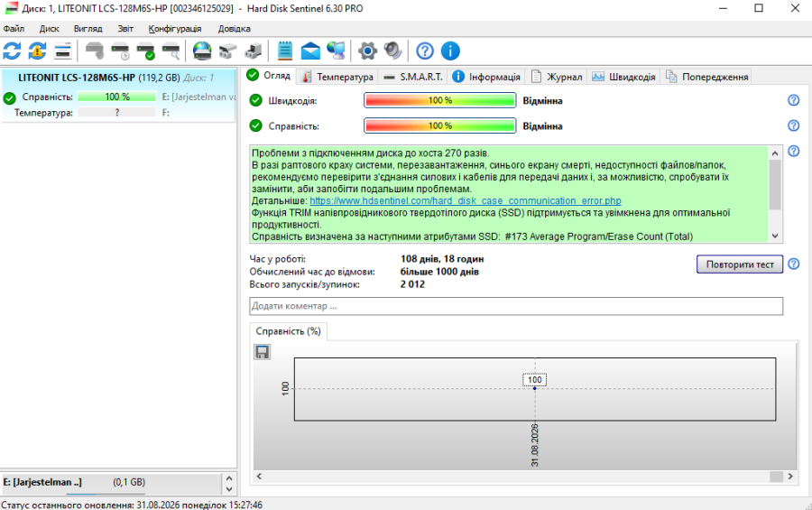This screenshot has width=812, height=510.
Task: Click the globe over disk icon
Action: tap(202, 51)
